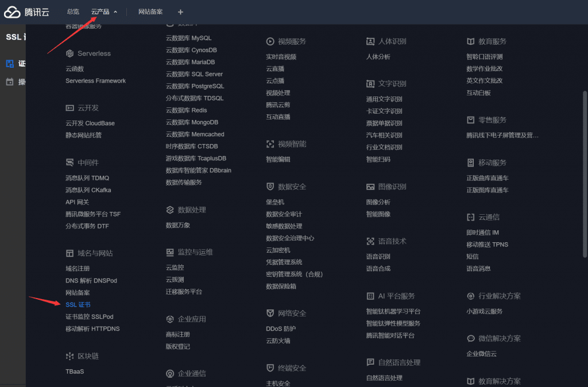Click the plus icon to add shortcut
The width and height of the screenshot is (588, 387).
[x=180, y=12]
